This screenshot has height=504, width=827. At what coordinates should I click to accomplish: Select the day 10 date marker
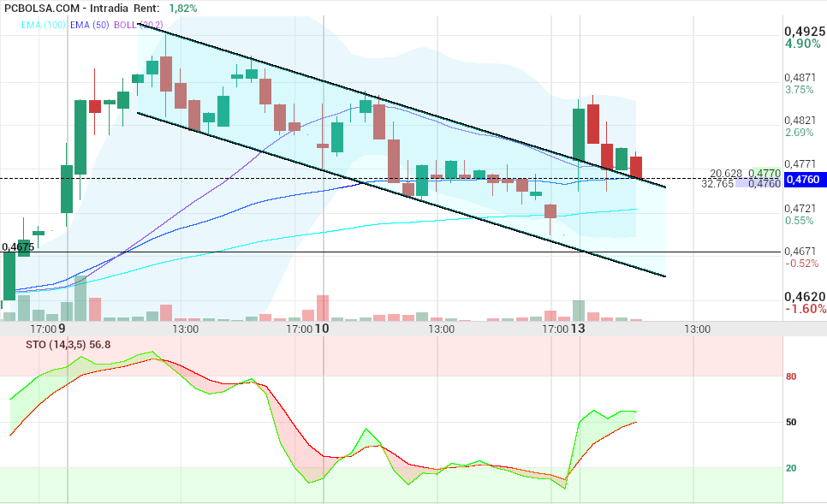click(322, 329)
